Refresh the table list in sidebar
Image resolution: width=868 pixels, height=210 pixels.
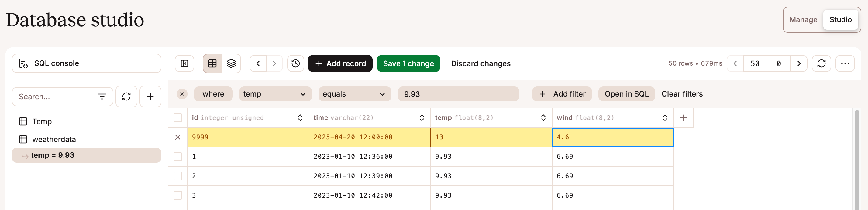pyautogui.click(x=126, y=97)
